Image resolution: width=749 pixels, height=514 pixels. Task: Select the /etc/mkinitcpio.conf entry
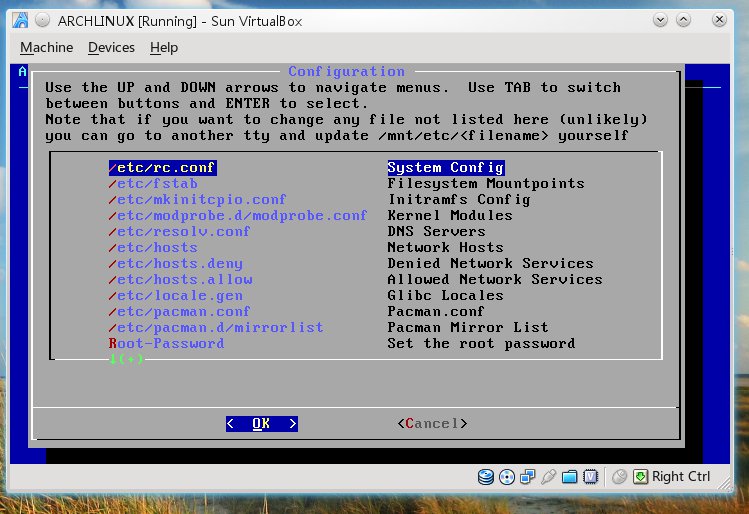pos(197,199)
